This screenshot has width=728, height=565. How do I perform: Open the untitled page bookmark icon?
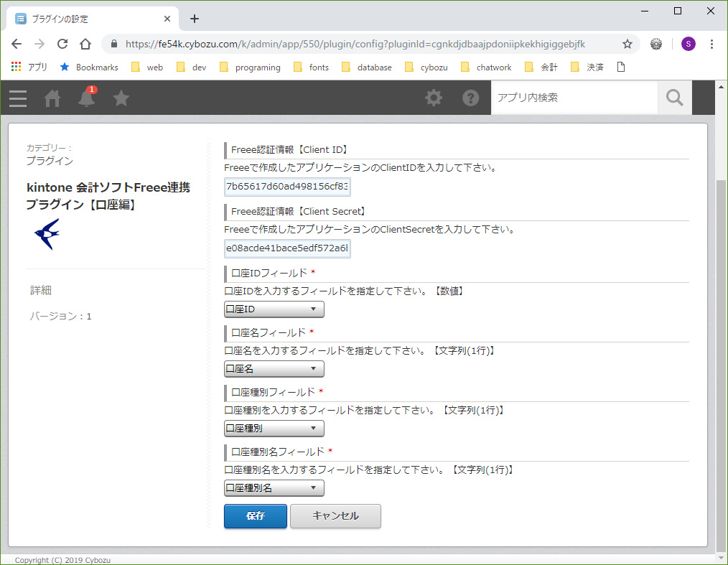(x=621, y=67)
